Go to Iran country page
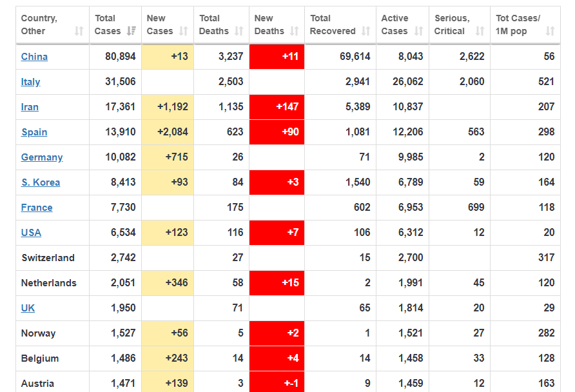Viewport: 575px width, 392px height. coord(30,107)
